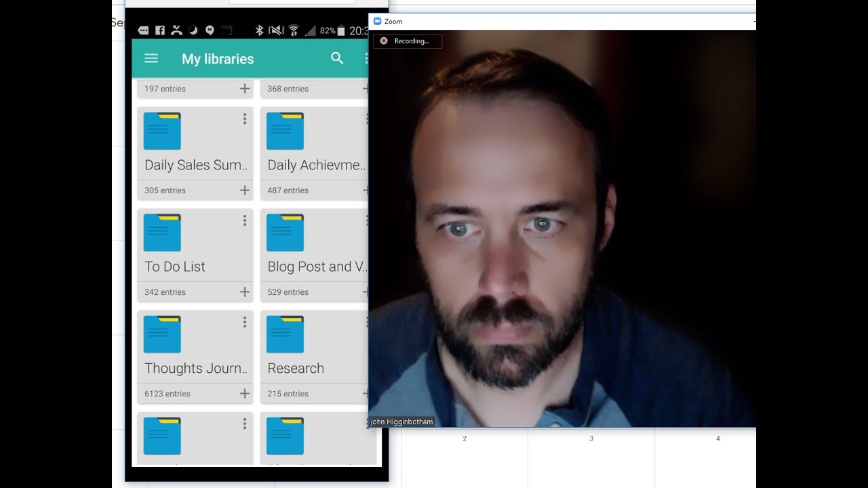The height and width of the screenshot is (488, 868).
Task: Open the Daily Sales Sum.. library title
Action: [196, 165]
